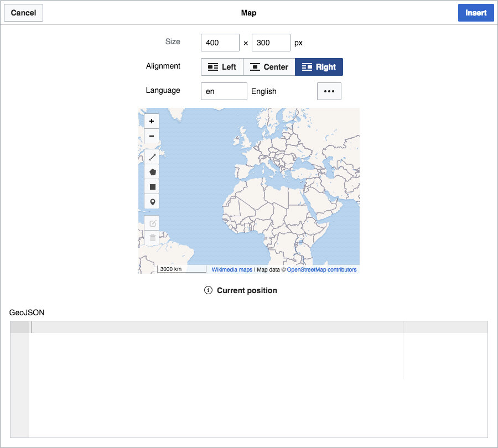
Task: Focus the GeoJSON code editor
Action: (249, 379)
